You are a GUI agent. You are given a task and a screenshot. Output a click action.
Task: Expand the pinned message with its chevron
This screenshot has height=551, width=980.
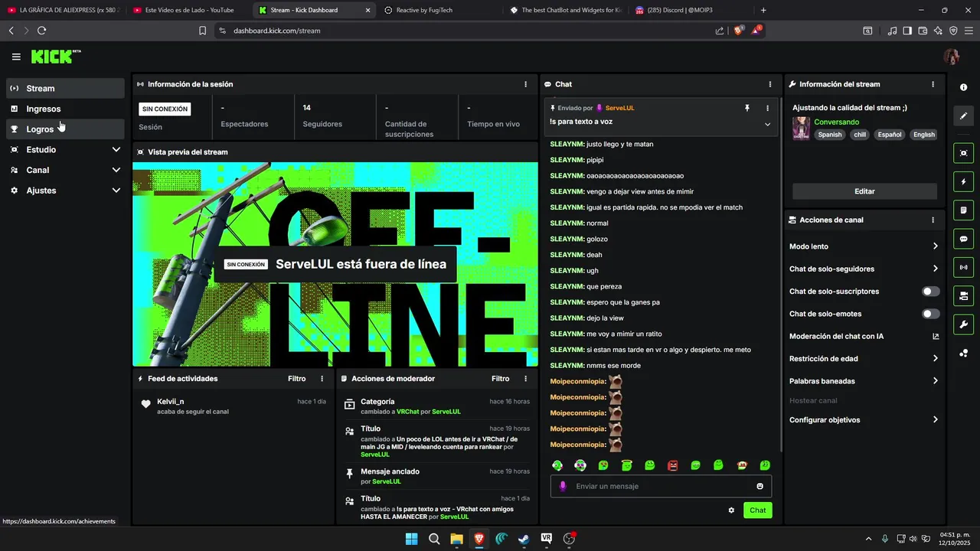pos(767,124)
